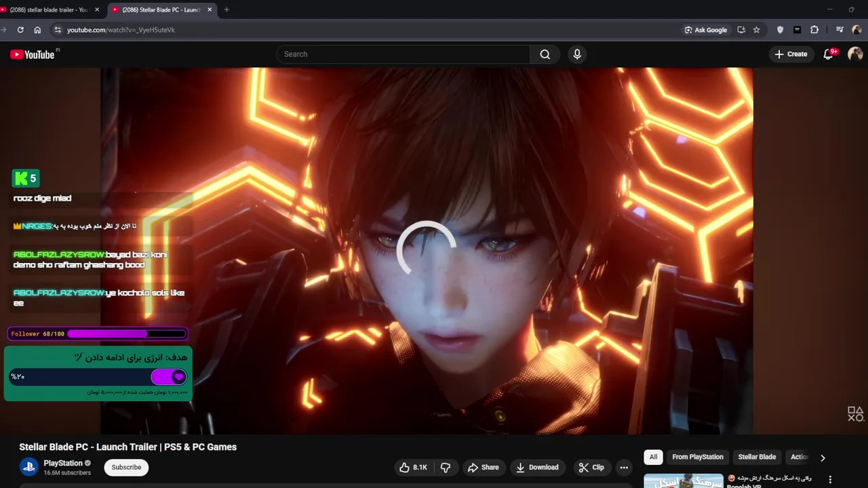Reload the page with browser refresh icon
Screen dimensions: 868x488
coord(20,30)
